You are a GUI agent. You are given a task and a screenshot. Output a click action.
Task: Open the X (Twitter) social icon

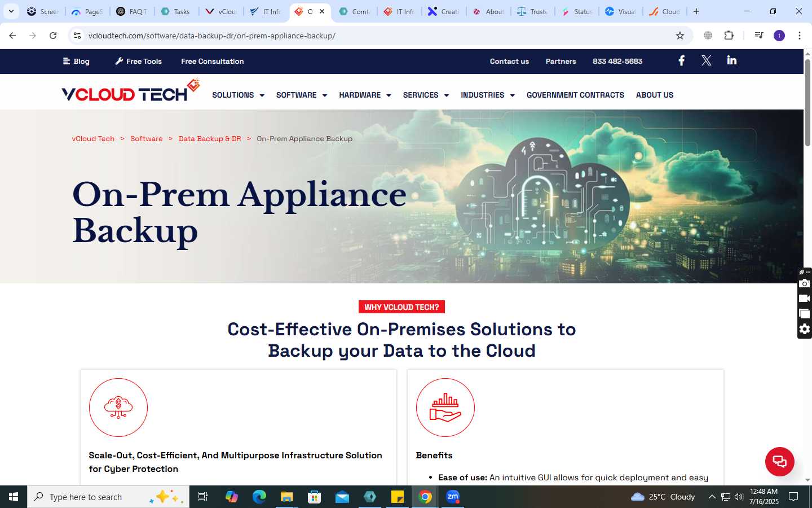pyautogui.click(x=706, y=61)
